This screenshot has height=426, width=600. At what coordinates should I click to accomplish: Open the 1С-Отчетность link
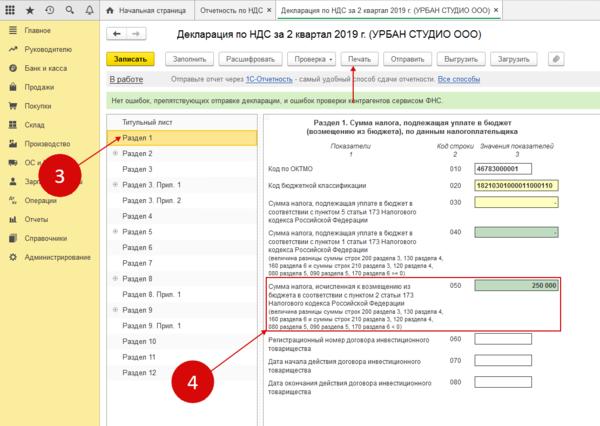click(x=269, y=79)
